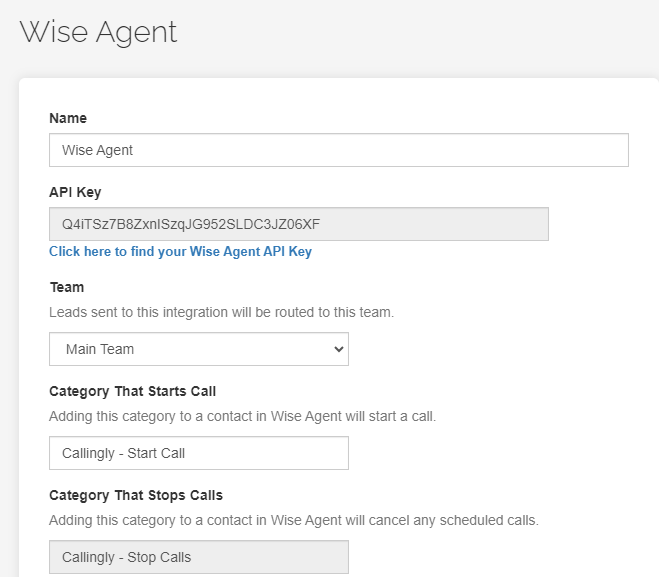The image size is (659, 577).
Task: Click the Team label
Action: [x=67, y=287]
